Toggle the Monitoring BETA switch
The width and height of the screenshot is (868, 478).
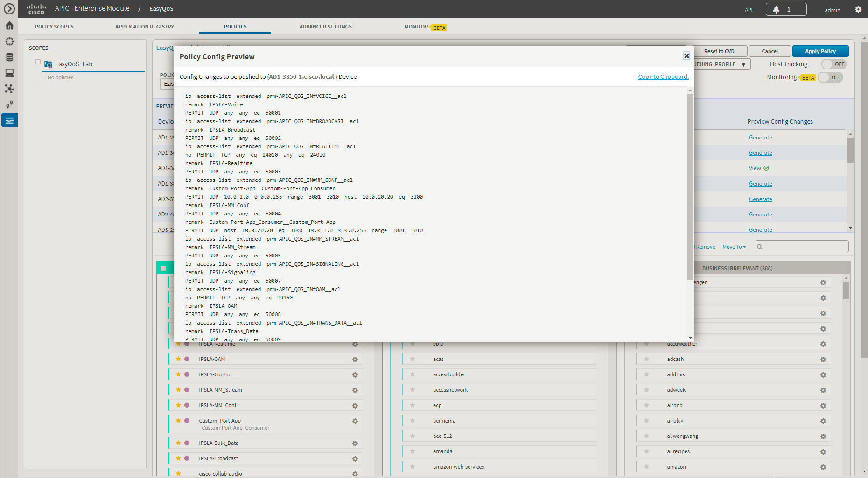pyautogui.click(x=831, y=77)
